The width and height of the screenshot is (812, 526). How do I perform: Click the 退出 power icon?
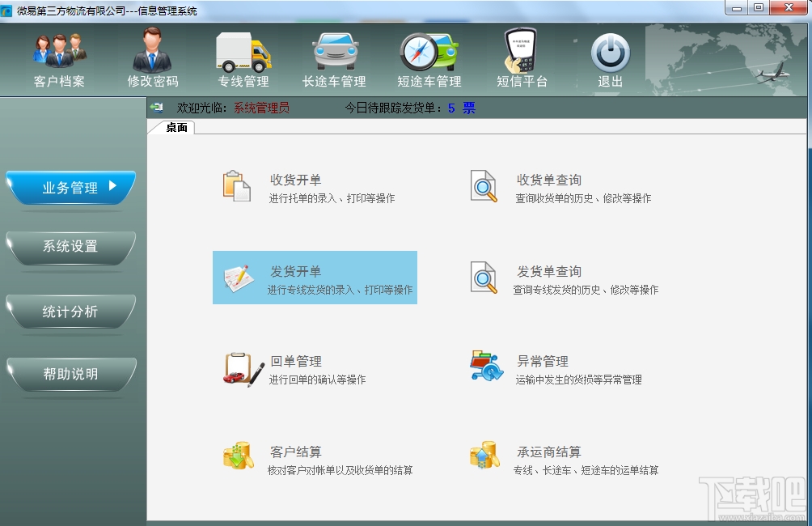pos(611,53)
